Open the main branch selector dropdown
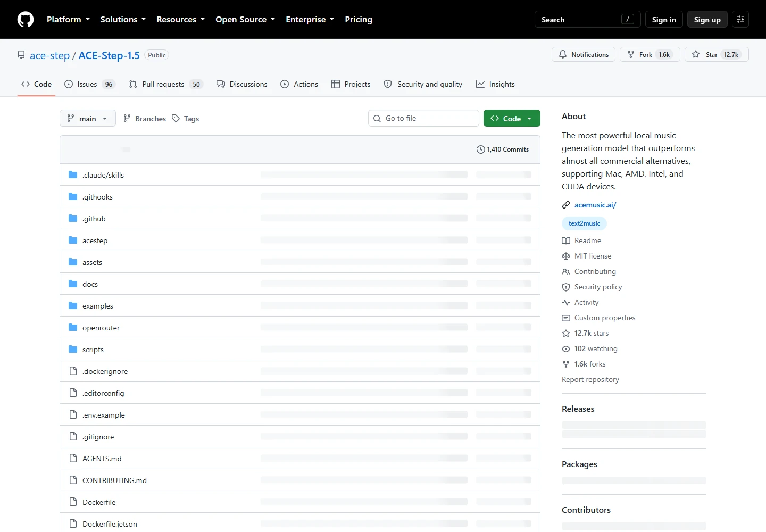766x532 pixels. point(88,119)
